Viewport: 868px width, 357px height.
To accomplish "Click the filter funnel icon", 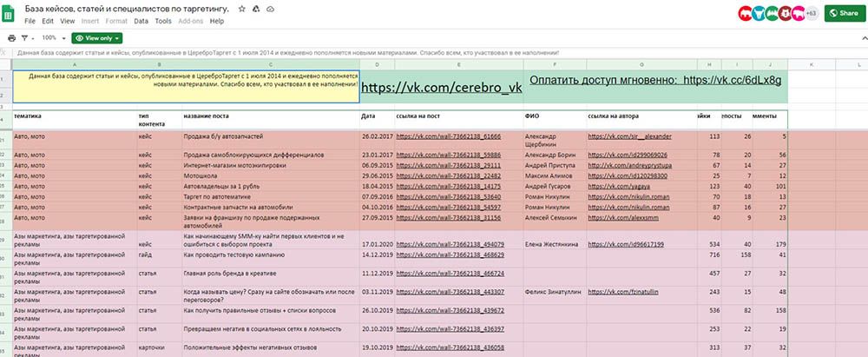I will coord(24,38).
